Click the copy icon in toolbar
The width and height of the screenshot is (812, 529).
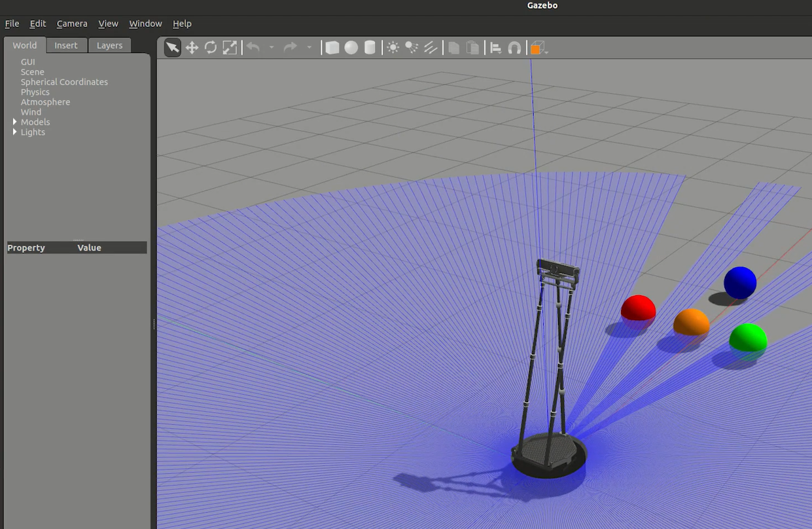(453, 48)
